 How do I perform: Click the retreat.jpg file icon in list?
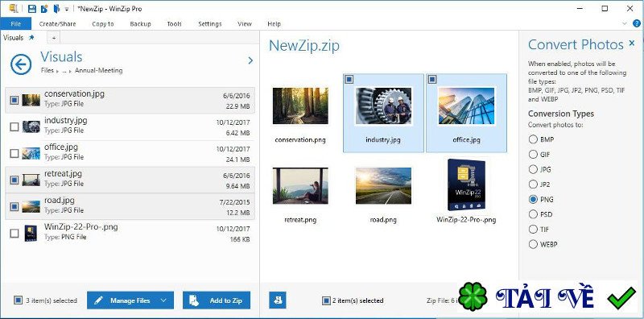pos(31,180)
